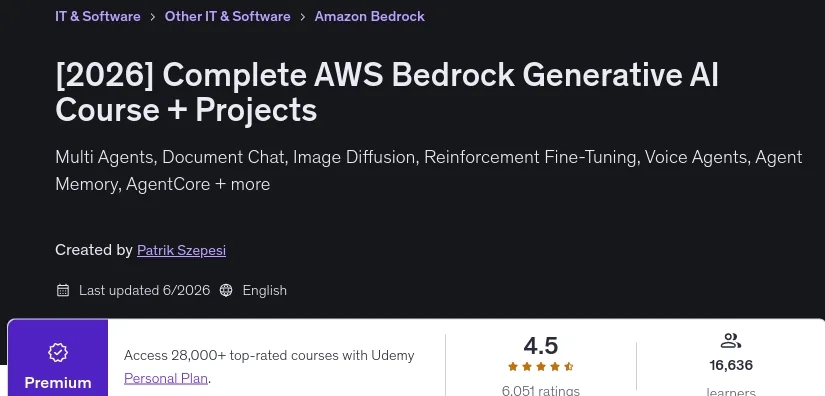Image resolution: width=825 pixels, height=396 pixels.
Task: Click the calendar icon beside Last updated
Action: [63, 290]
